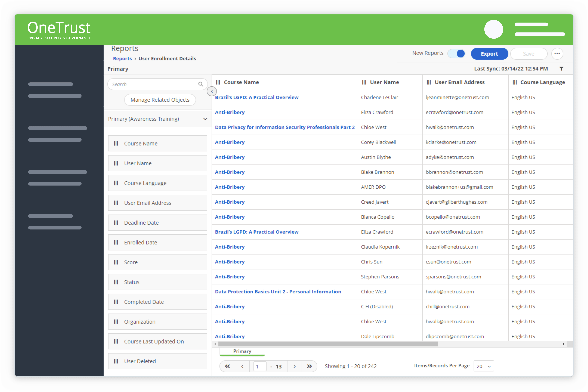
Task: Open Data Protection Basics Unit 2 course link
Action: click(278, 291)
